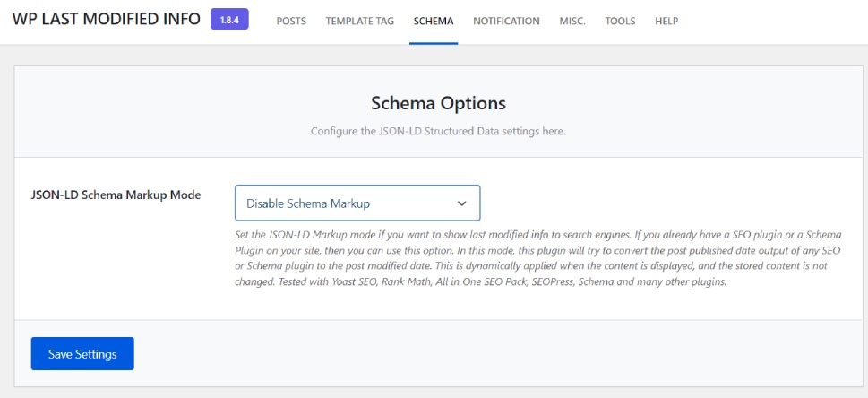Open the Misc. settings tab
This screenshot has height=398, width=868.
[572, 21]
